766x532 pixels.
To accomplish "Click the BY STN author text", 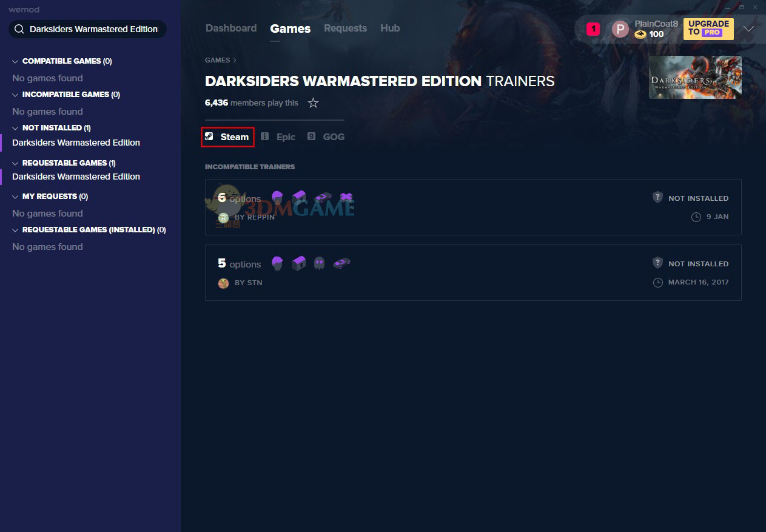I will pos(249,283).
